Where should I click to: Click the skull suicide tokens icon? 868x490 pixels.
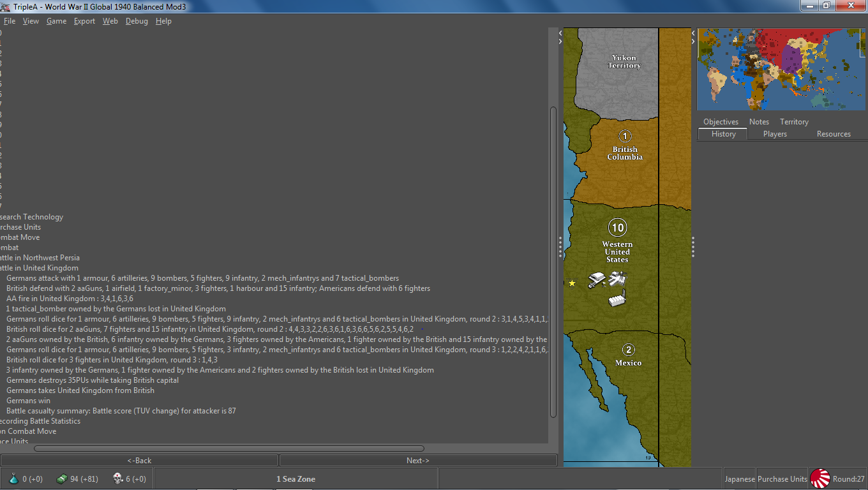(x=117, y=479)
